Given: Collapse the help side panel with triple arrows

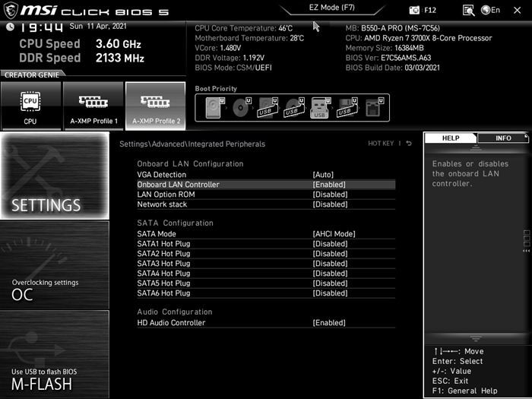Looking at the screenshot, I should point(526,251).
